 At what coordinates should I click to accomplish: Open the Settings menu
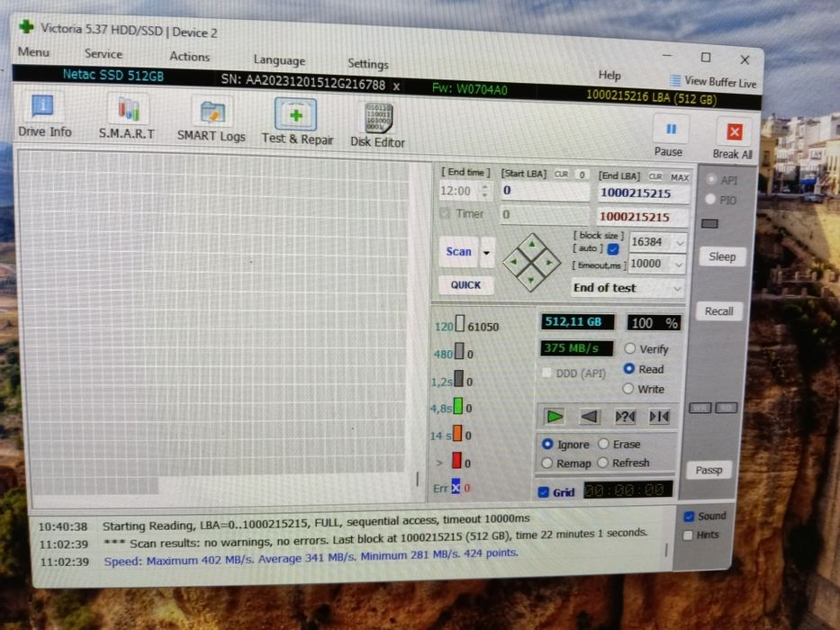368,63
